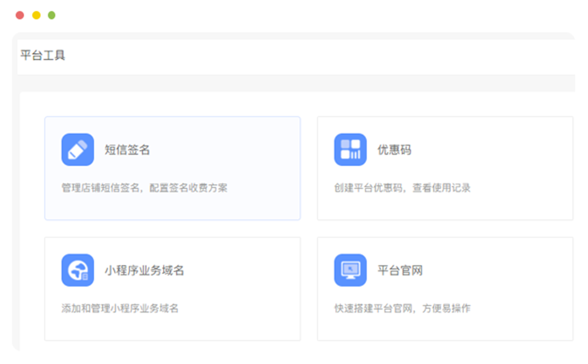
Task: Click the 平台工具 page header
Action: 43,55
